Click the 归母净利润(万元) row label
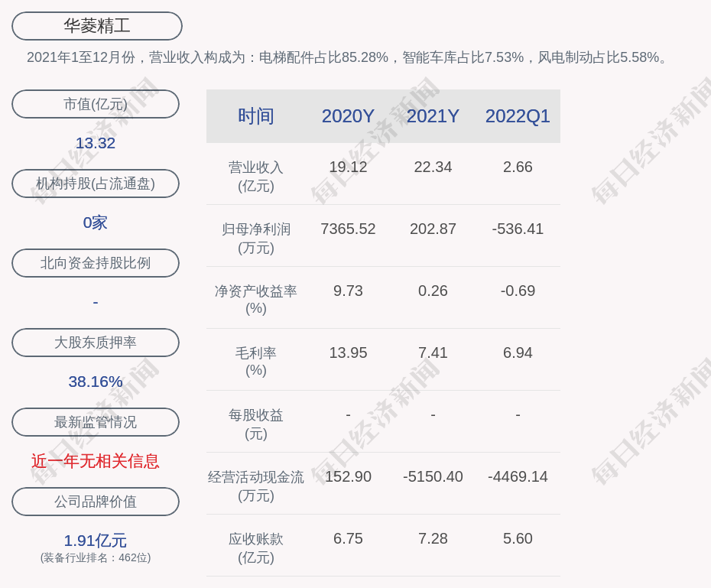The height and width of the screenshot is (588, 711). click(x=256, y=239)
